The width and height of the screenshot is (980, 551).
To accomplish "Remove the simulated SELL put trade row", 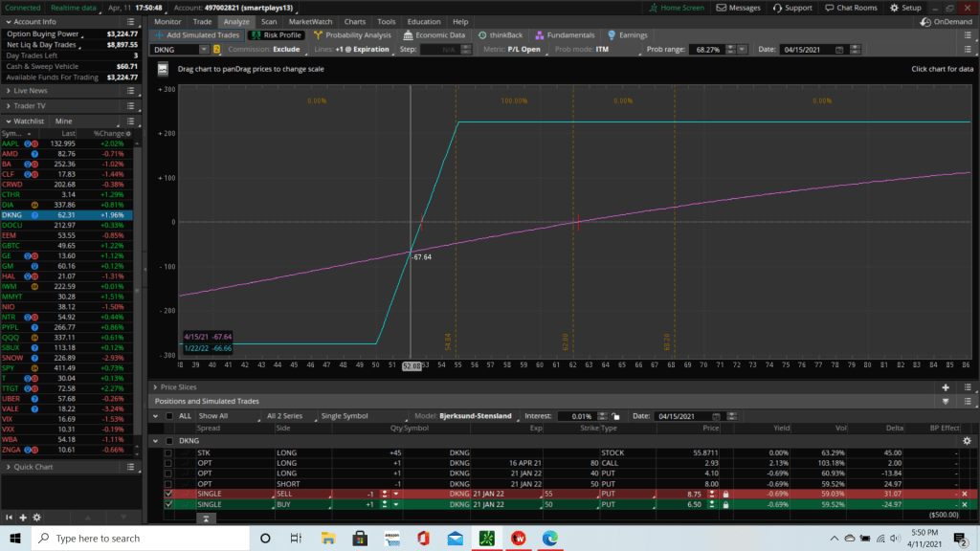I will tap(967, 492).
